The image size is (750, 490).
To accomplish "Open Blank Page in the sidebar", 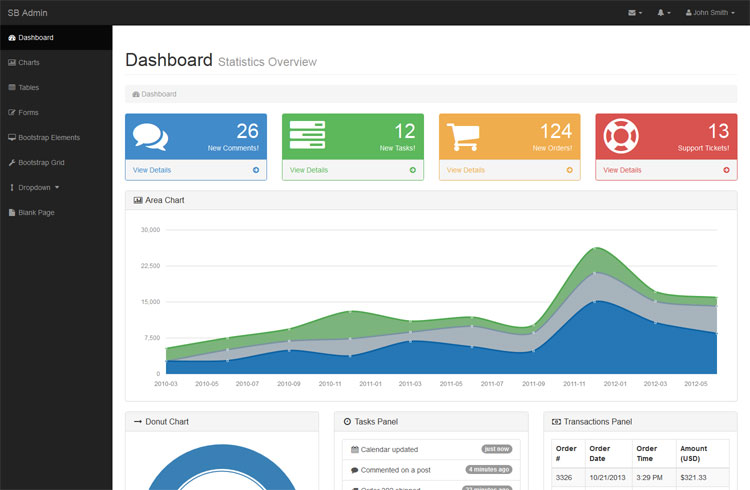I will click(35, 212).
